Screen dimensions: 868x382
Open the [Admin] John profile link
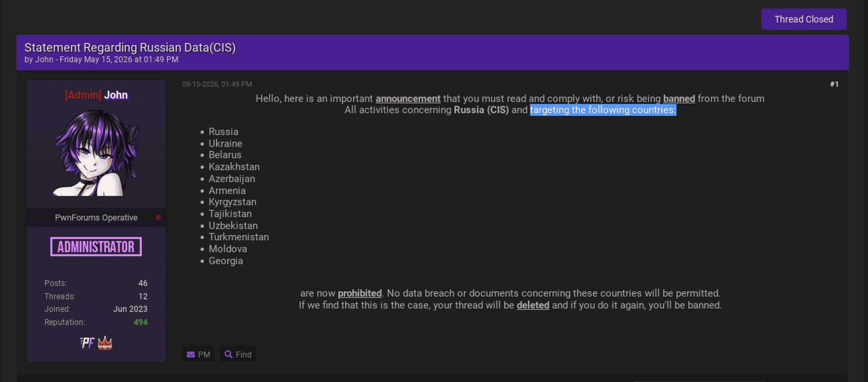[x=96, y=95]
